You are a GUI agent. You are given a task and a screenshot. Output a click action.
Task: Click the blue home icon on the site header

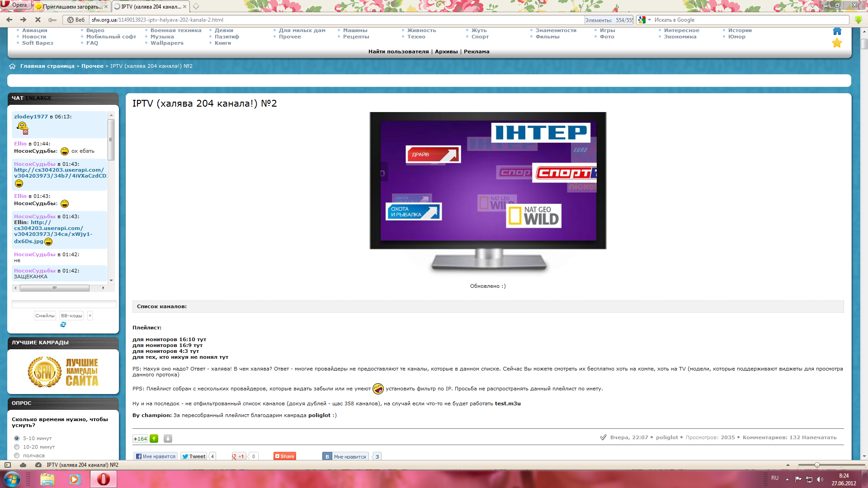pyautogui.click(x=837, y=31)
